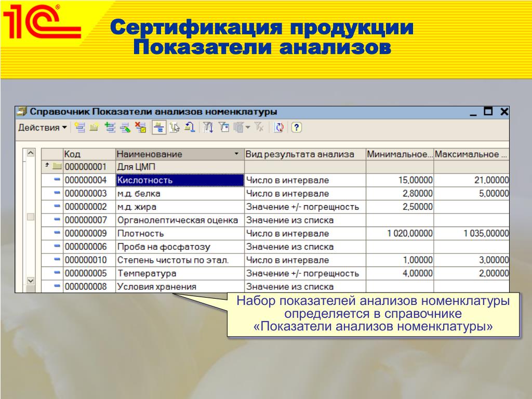Click the maximum value 3,00000
Viewport: 532px width, 399px height.
pos(494,260)
